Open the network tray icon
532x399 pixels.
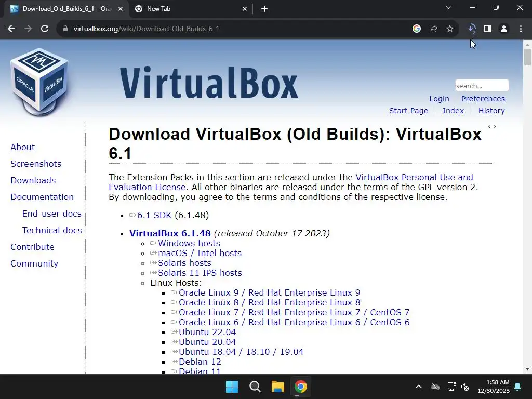click(451, 387)
